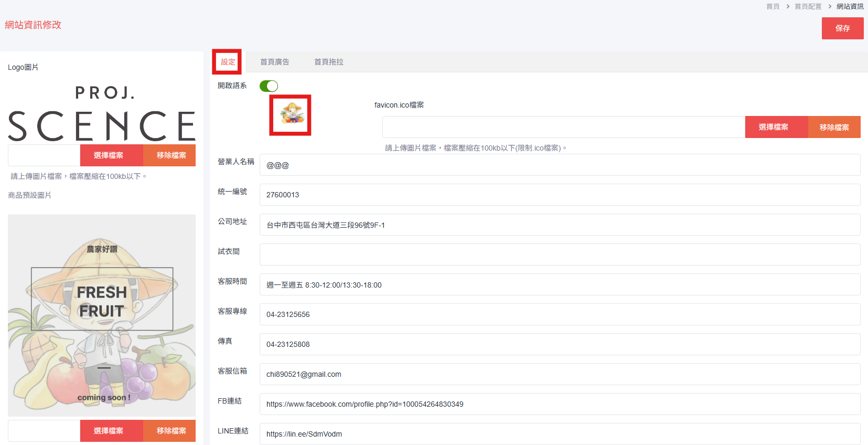This screenshot has height=445, width=868.
Task: Focus the 客服專線 field with 04-23125656
Action: point(560,314)
